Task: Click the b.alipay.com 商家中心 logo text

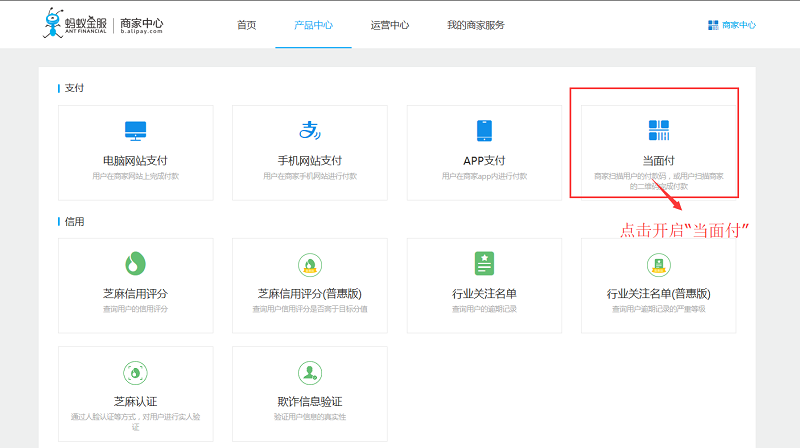Action: tap(141, 26)
